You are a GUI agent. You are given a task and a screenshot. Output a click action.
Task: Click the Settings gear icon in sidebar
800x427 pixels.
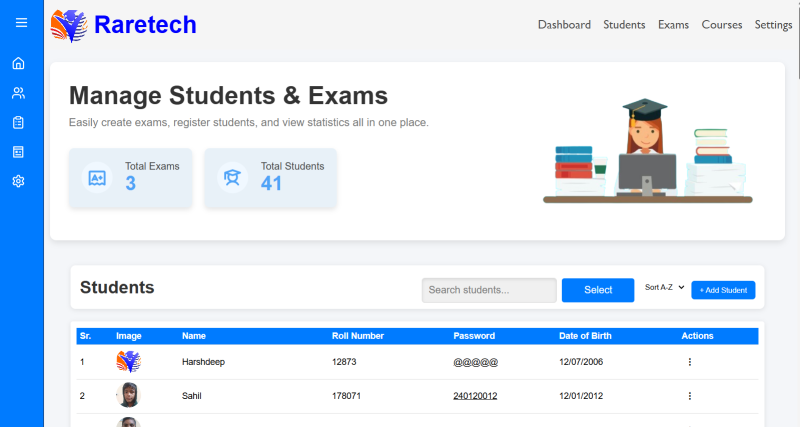pos(18,182)
